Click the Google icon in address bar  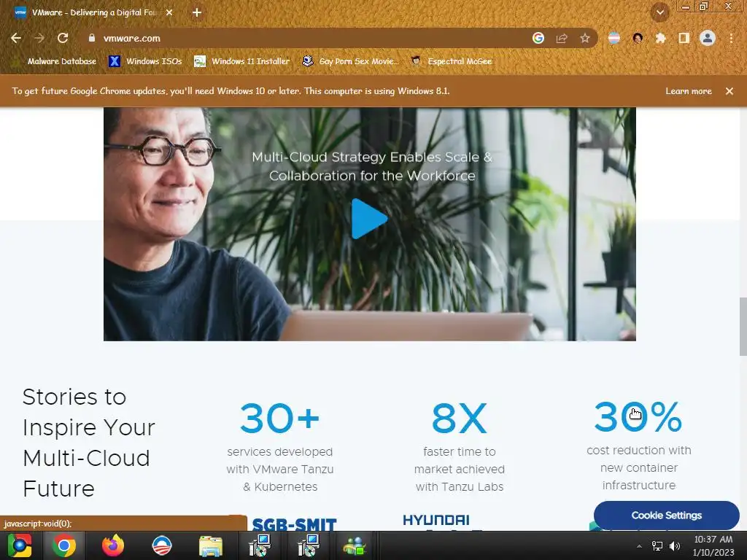click(538, 38)
